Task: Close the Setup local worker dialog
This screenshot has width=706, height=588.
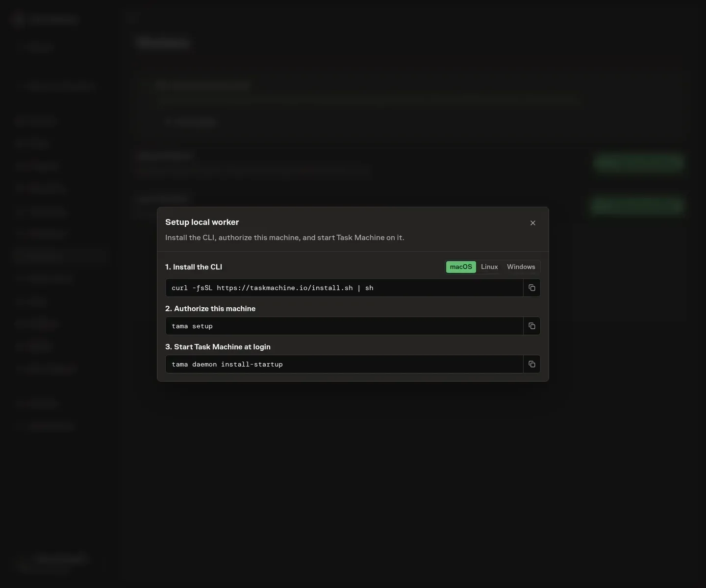Action: coord(533,223)
